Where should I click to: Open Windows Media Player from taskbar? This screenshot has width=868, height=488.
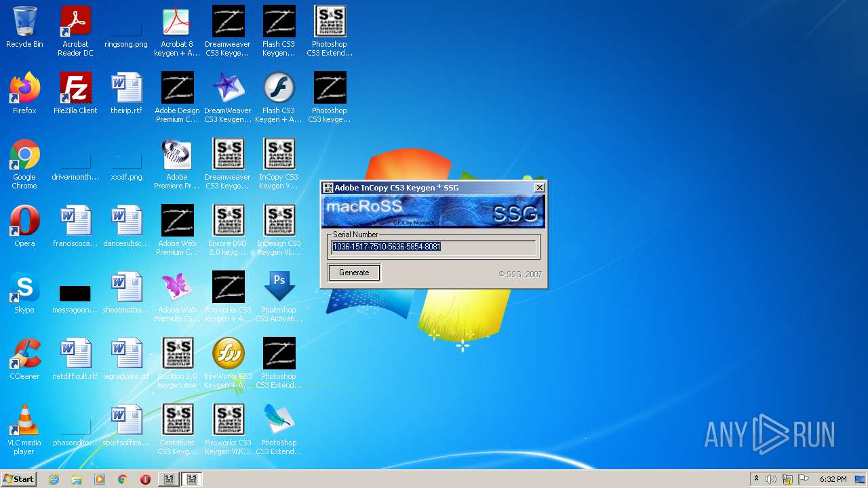click(100, 479)
